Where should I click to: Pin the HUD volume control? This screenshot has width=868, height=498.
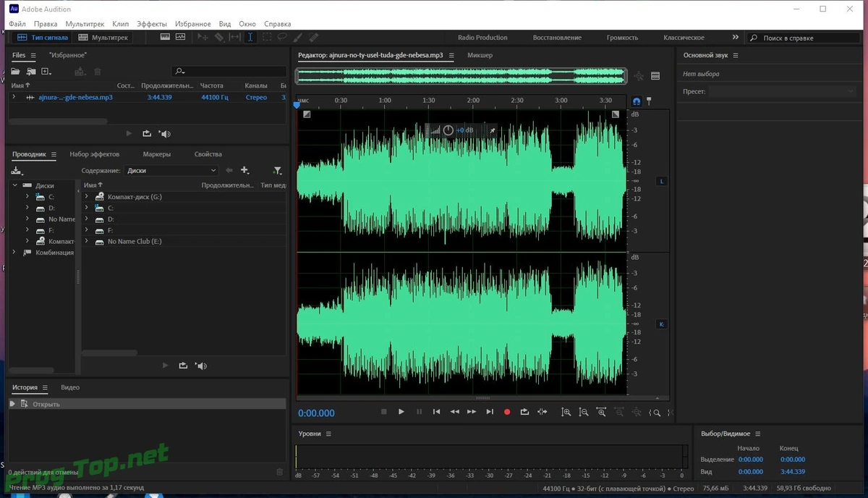493,130
